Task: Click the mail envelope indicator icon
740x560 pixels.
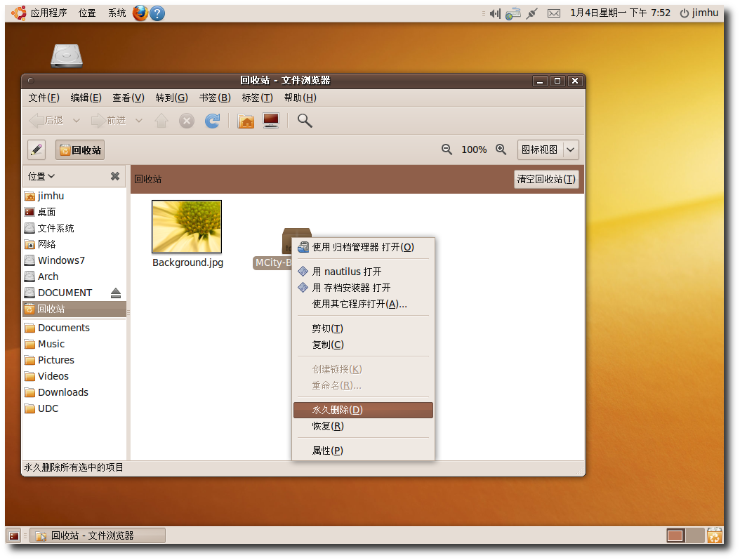Action: [553, 13]
